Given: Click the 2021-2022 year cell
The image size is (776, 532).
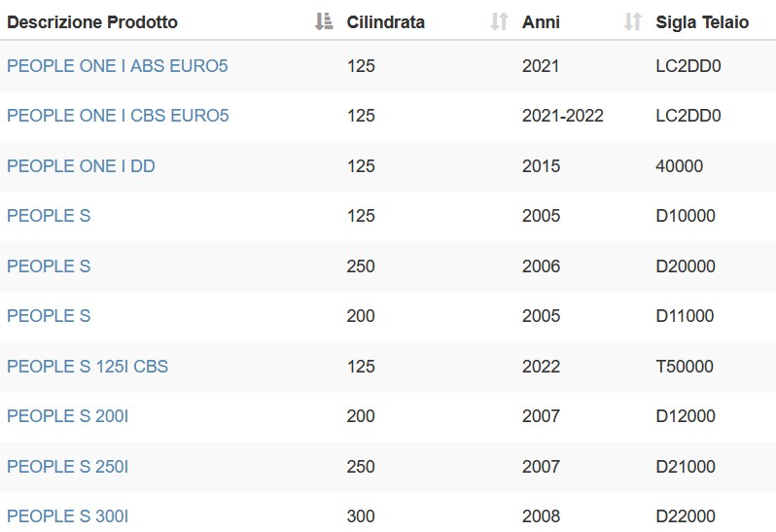Looking at the screenshot, I should click(x=563, y=116).
